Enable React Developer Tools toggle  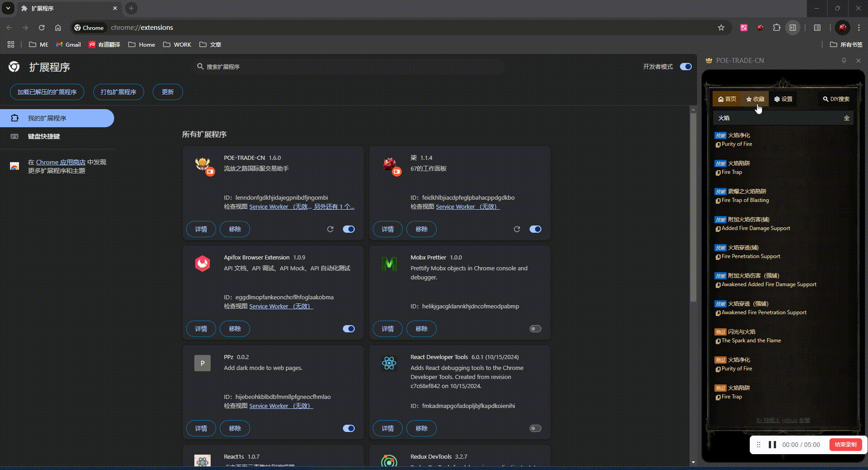535,428
